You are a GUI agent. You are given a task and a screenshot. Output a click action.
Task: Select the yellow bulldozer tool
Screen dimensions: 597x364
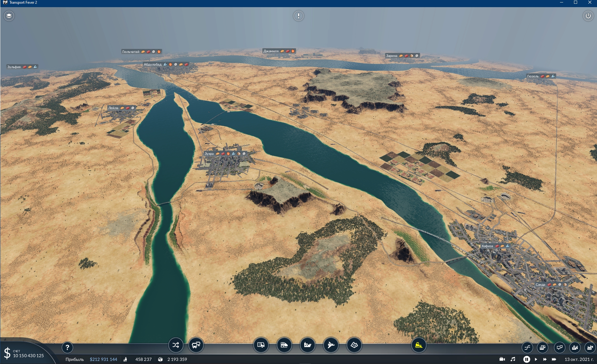419,345
